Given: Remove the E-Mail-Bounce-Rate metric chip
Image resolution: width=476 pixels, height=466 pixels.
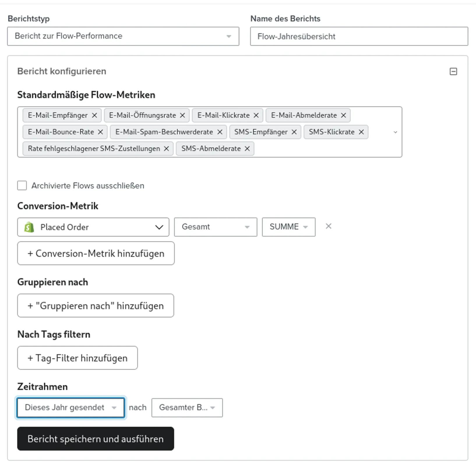Looking at the screenshot, I should pyautogui.click(x=101, y=132).
